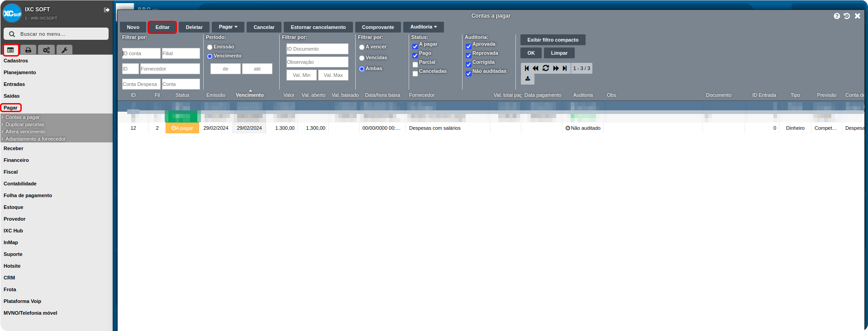868x331 pixels.
Task: Expand the Financeiro menu
Action: (16, 160)
